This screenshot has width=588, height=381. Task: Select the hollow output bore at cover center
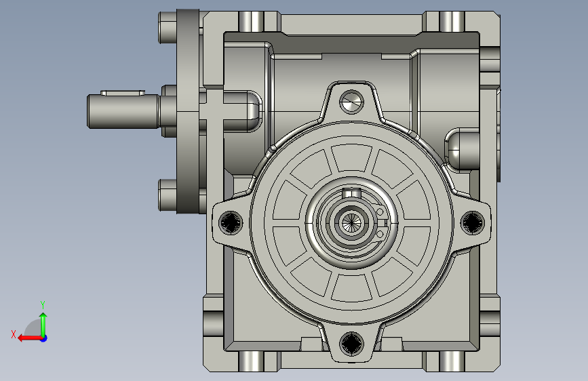pyautogui.click(x=351, y=223)
